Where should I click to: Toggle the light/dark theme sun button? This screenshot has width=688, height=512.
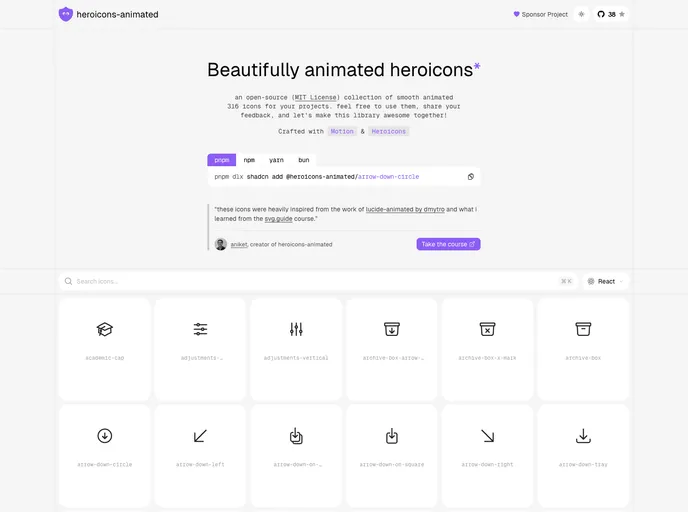[581, 14]
